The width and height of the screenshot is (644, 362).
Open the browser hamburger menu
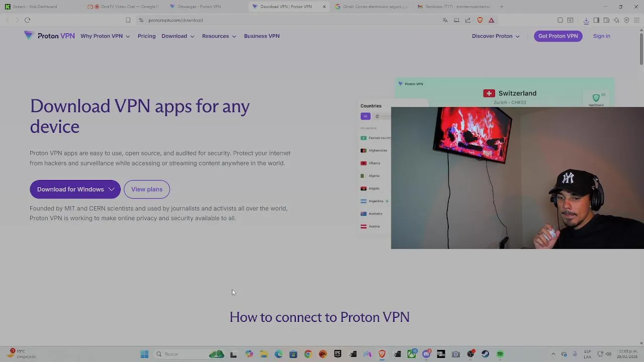(636, 20)
